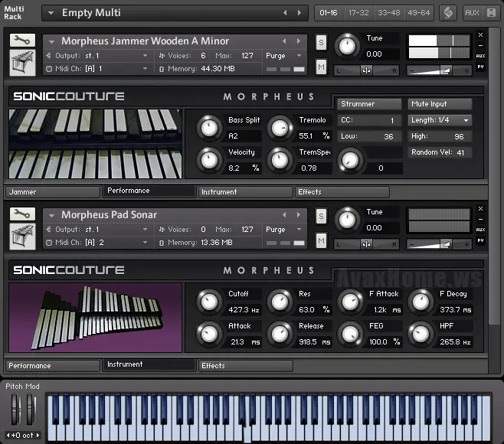Increase Jammer Wooden volume with plus
The image size is (504, 444).
(466, 70)
